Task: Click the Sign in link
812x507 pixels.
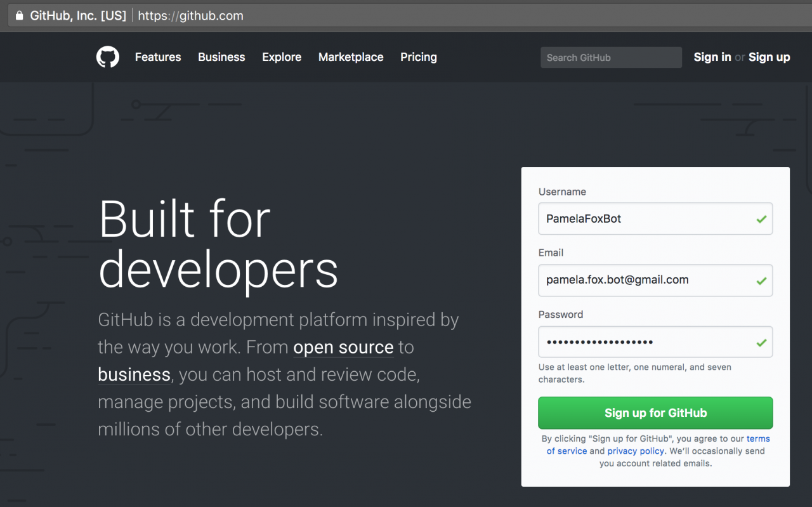Action: click(712, 57)
